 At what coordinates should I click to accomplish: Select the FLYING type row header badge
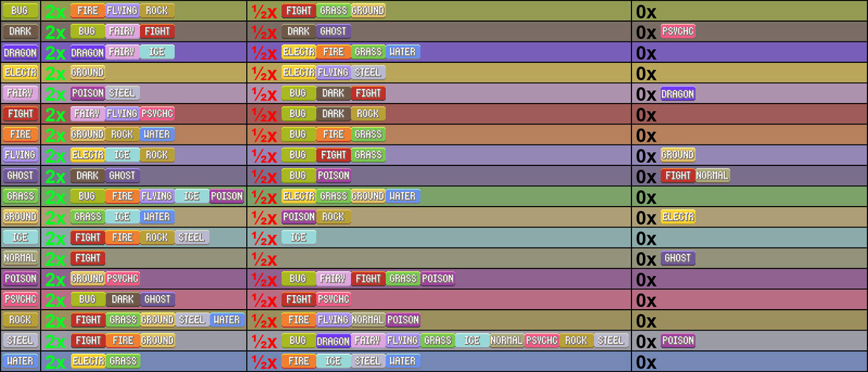(20, 155)
